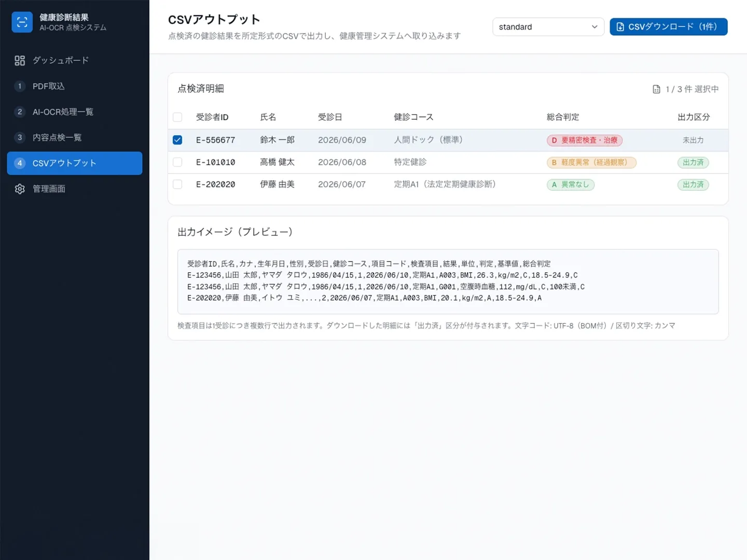The width and height of the screenshot is (747, 560).
Task: Click the date 2026/06/09
Action: 342,140
